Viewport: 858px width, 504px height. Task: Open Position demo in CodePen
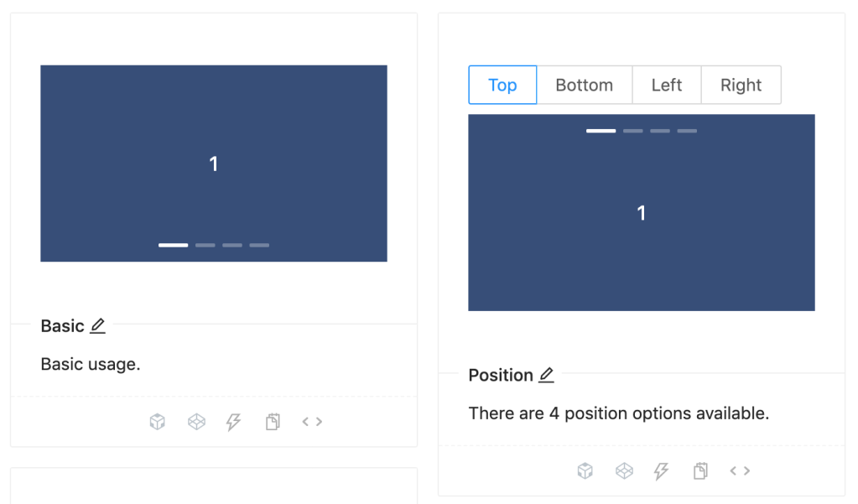tap(624, 471)
